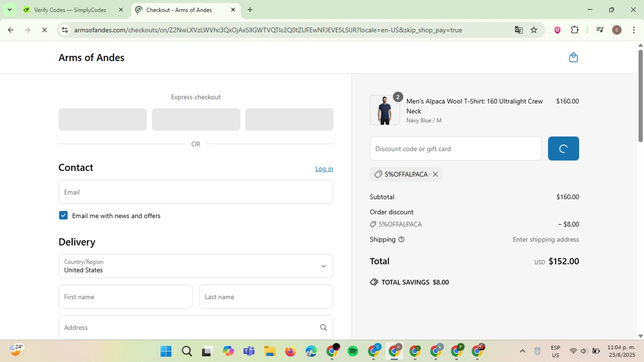
Task: Click the first express checkout placeholder button
Action: 103,119
